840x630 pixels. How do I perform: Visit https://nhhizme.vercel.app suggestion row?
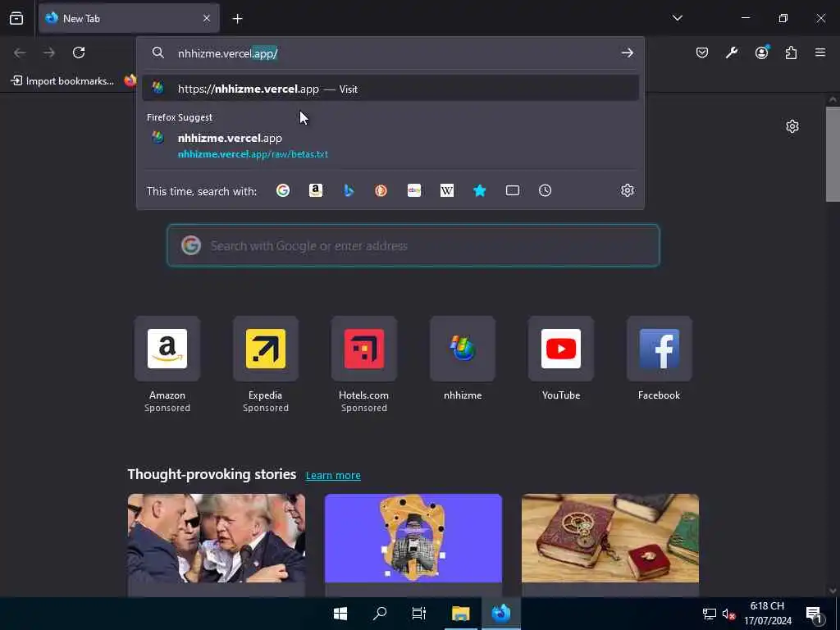(x=390, y=89)
